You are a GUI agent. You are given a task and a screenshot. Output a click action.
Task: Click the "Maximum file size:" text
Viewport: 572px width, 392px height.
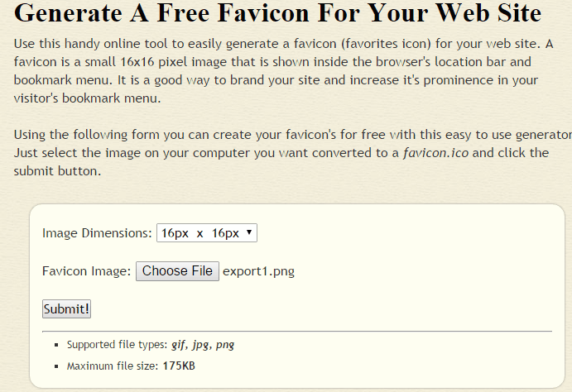113,366
